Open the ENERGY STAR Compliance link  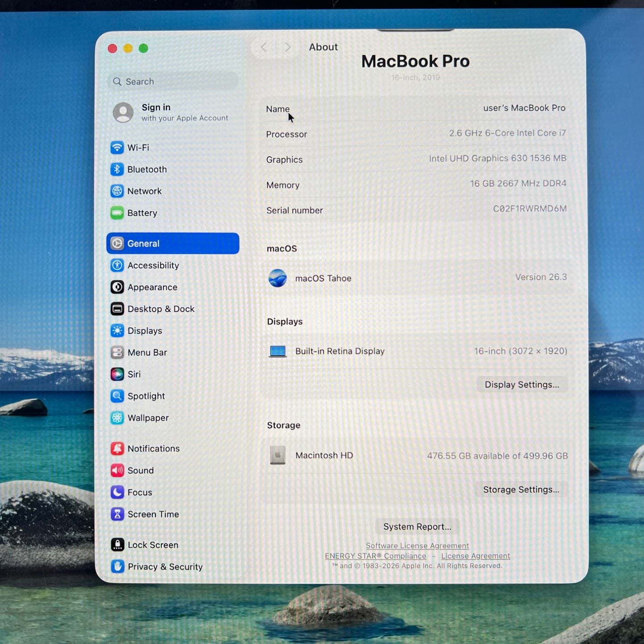coord(375,556)
